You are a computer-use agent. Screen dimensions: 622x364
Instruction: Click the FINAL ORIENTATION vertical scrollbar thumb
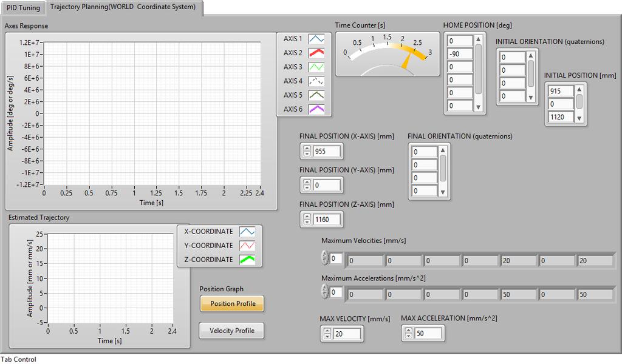tap(443, 168)
